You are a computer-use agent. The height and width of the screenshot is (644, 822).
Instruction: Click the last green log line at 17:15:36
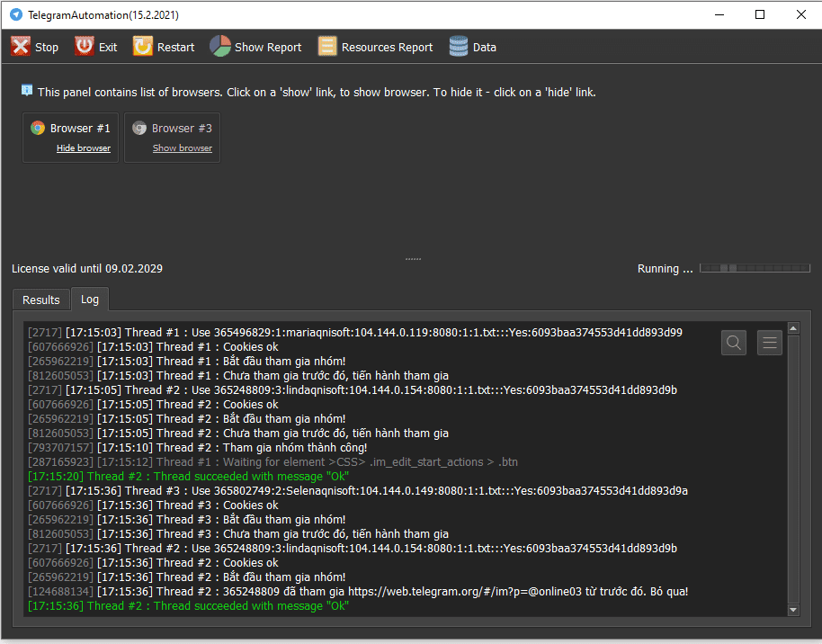188,605
